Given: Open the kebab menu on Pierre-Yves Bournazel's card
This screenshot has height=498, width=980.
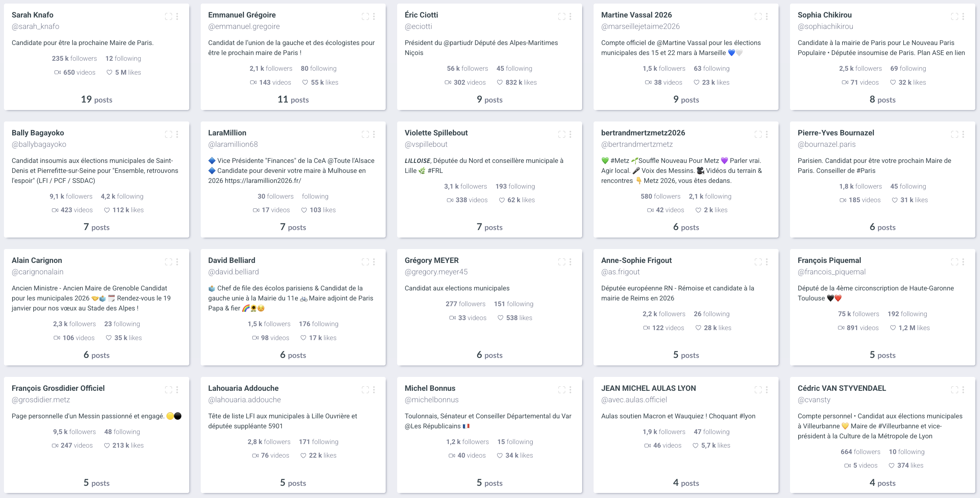Looking at the screenshot, I should 963,134.
